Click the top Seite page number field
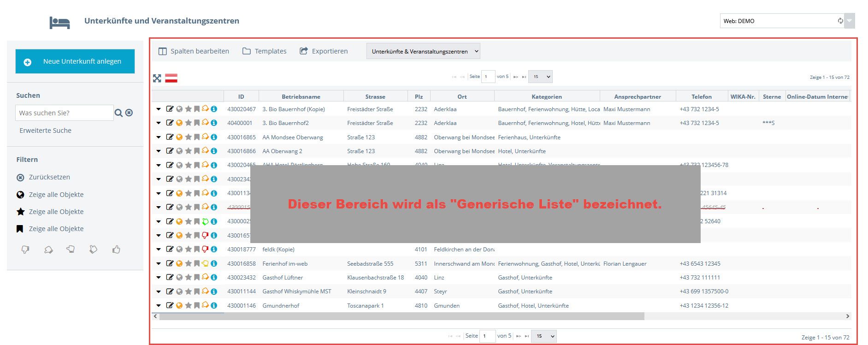Screen dimensions: 868x345 pyautogui.click(x=488, y=77)
